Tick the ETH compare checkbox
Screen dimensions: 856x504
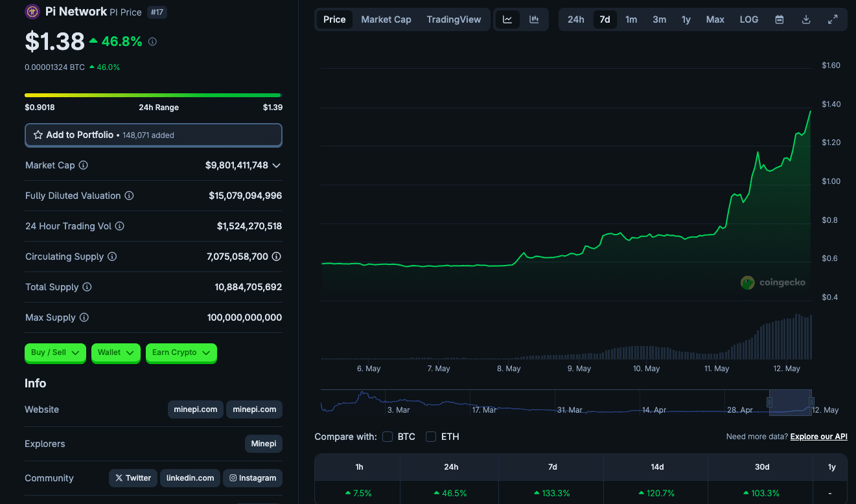click(431, 437)
